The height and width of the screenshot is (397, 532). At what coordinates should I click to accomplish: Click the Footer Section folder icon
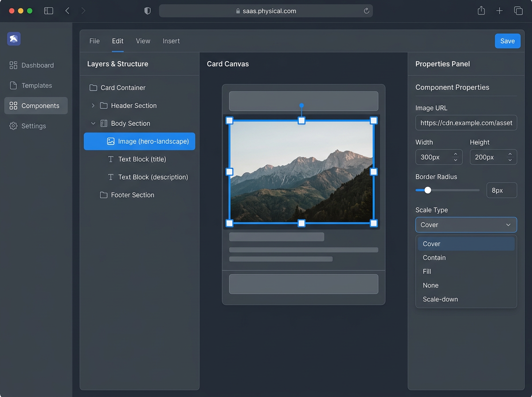[x=104, y=195]
